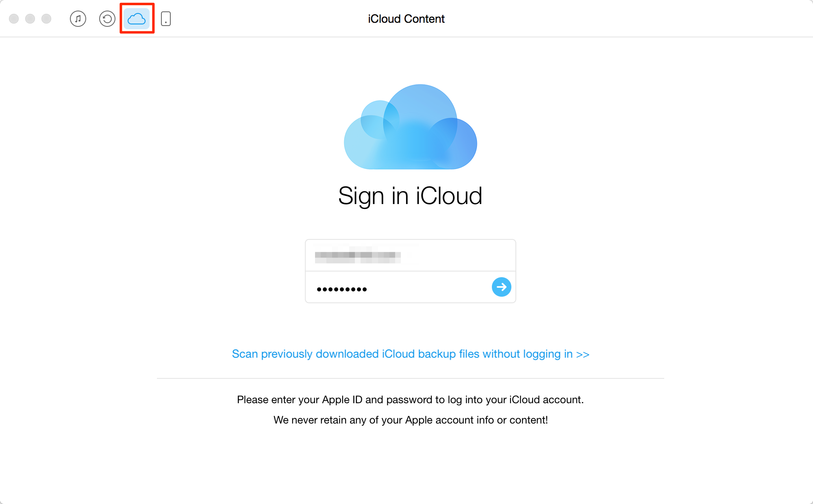Focus the Apple ID input field

click(x=411, y=255)
